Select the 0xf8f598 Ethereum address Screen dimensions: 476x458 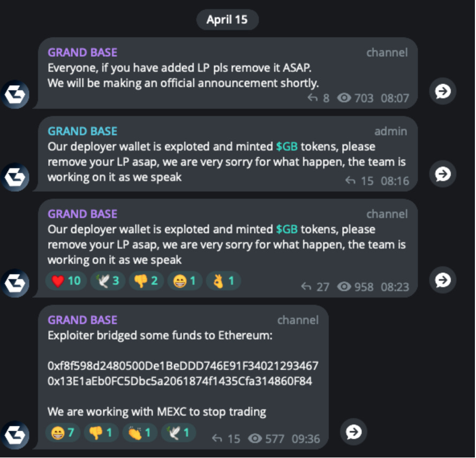tap(183, 366)
